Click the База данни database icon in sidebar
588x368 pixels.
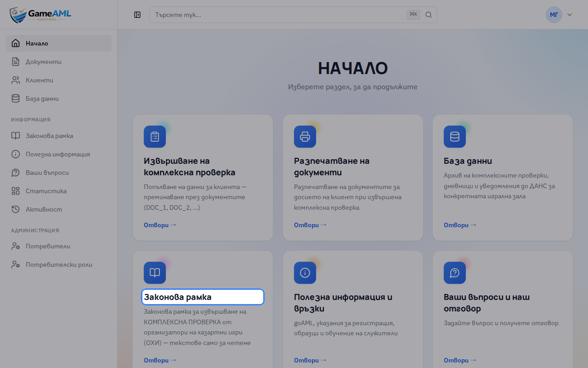[16, 98]
